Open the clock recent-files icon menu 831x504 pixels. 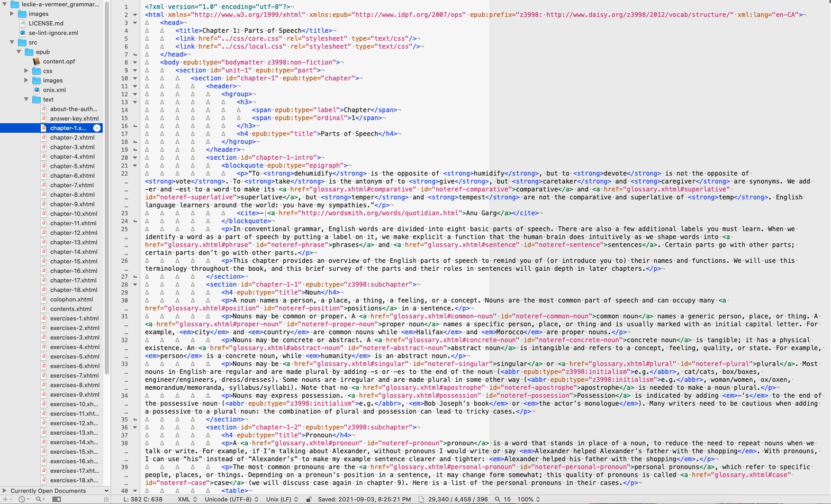pos(23,499)
